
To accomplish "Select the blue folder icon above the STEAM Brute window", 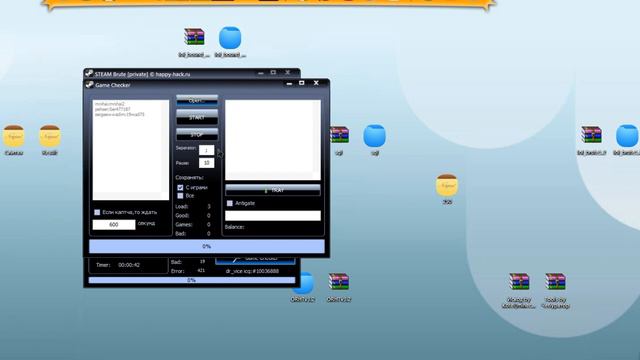I will pyautogui.click(x=230, y=38).
